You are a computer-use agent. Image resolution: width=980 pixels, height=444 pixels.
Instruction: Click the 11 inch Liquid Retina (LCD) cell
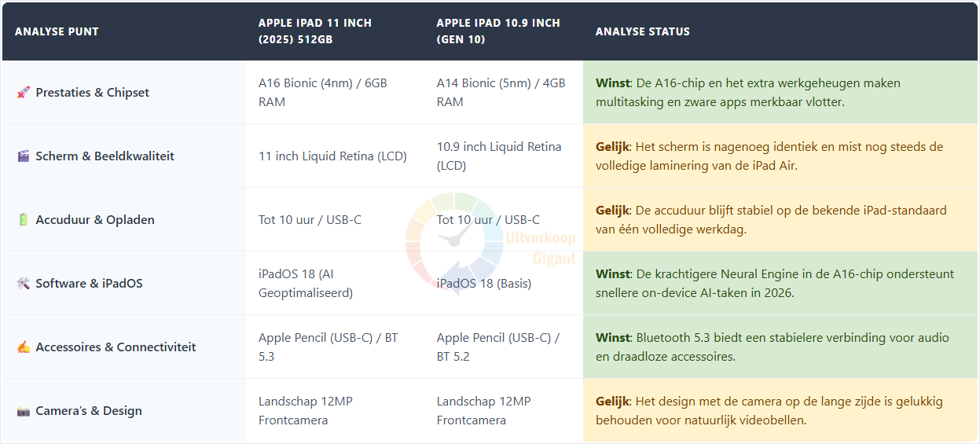(332, 156)
